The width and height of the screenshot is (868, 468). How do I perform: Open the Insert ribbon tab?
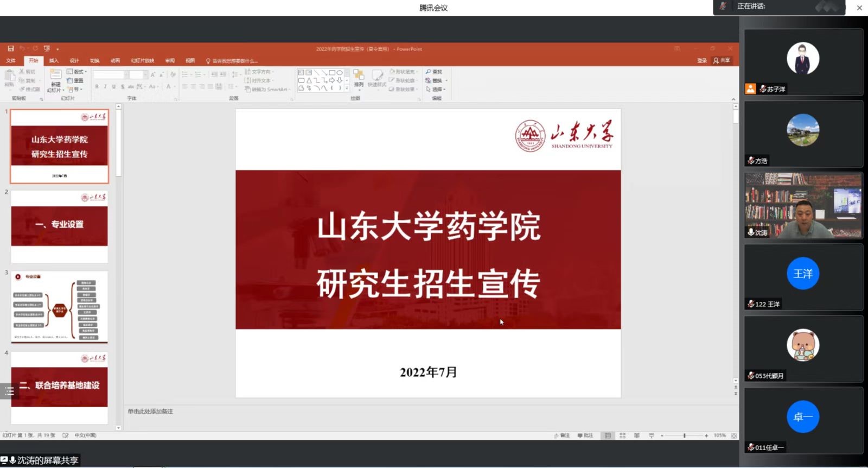[x=54, y=60]
